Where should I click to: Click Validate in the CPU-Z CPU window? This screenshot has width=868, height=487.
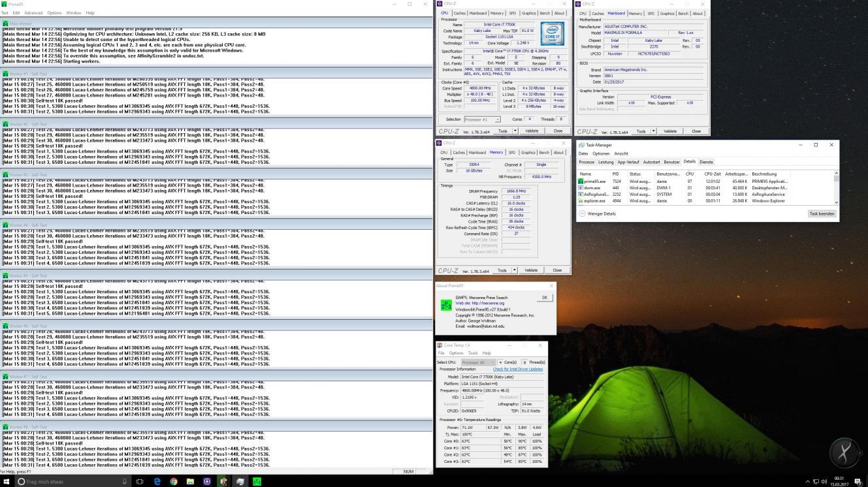(x=531, y=131)
